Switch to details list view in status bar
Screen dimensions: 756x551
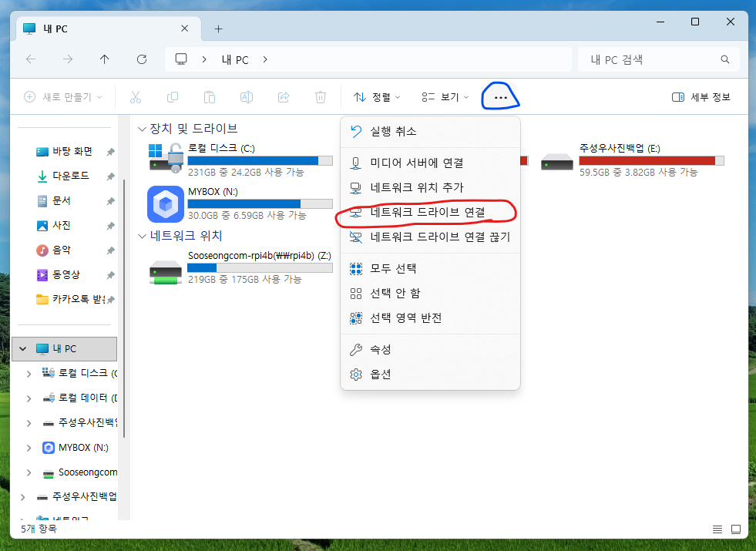click(x=717, y=529)
